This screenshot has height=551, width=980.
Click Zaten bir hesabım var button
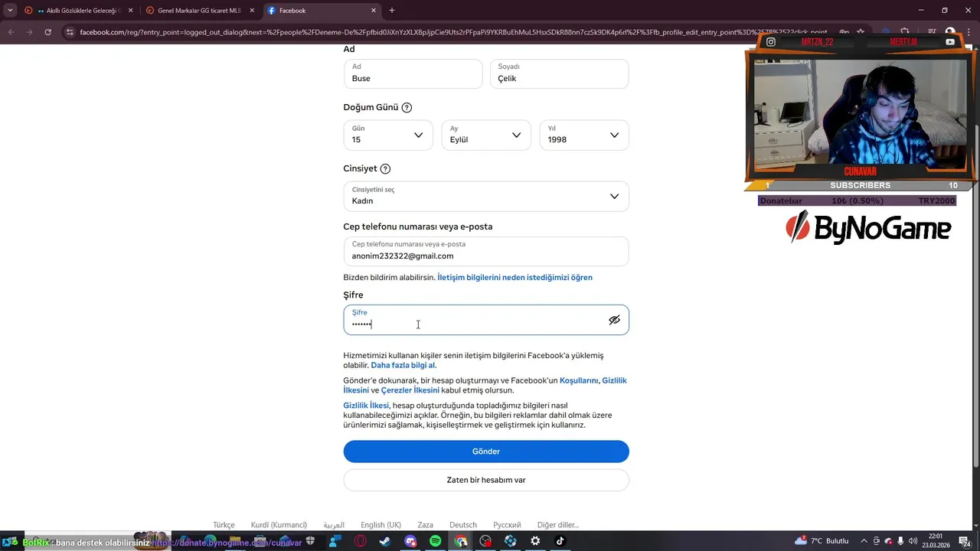coord(486,480)
